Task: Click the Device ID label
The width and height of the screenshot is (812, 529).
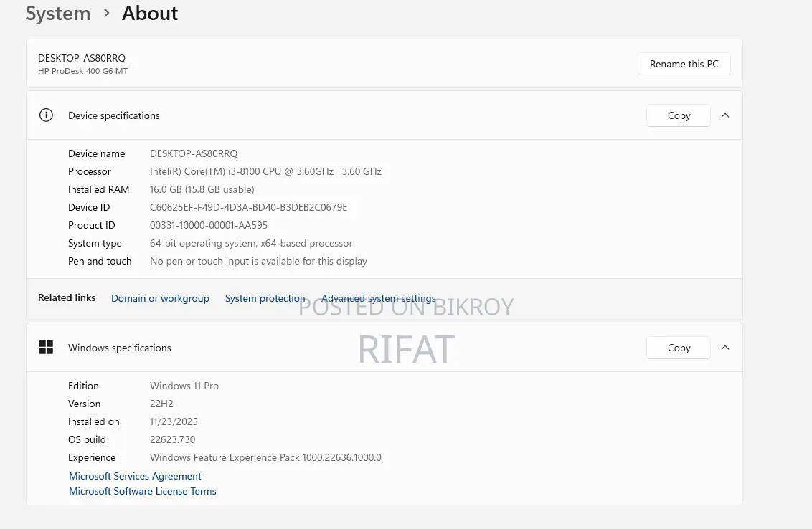Action: tap(89, 207)
